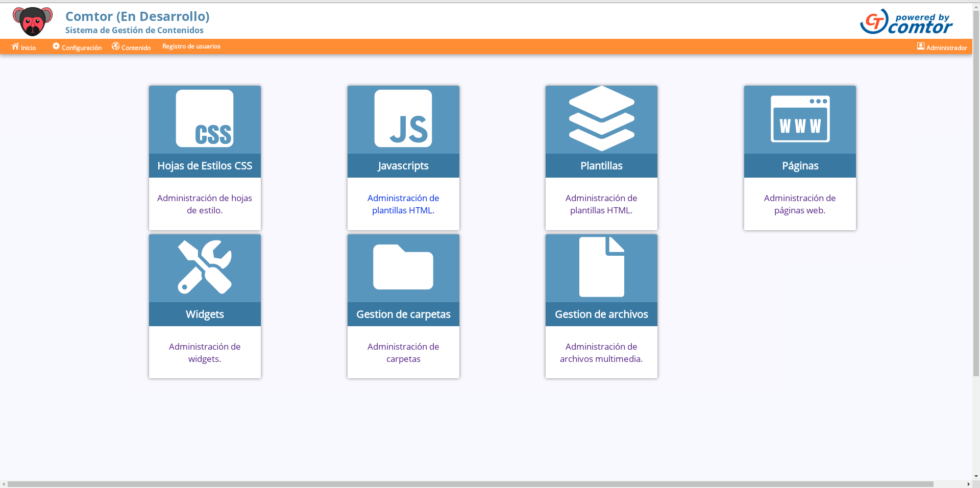980x488 pixels.
Task: Click the horizontal scrollbar thumb
Action: (x=471, y=484)
